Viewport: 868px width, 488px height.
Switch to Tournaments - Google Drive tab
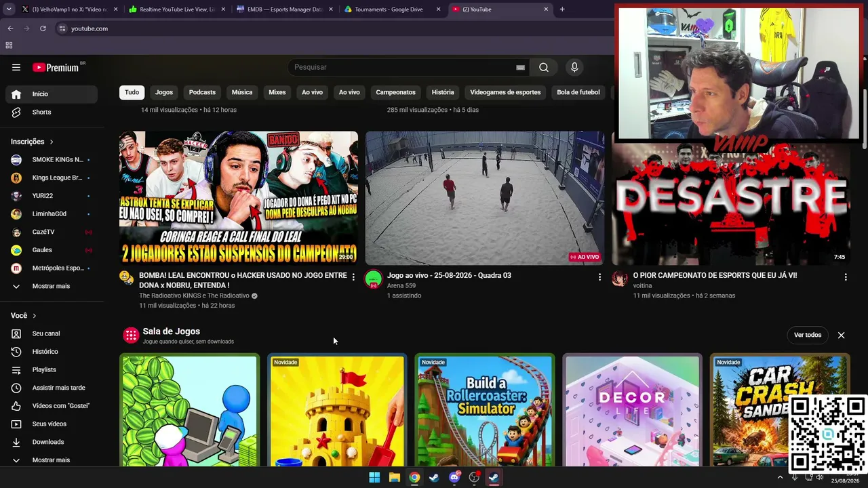coord(393,9)
